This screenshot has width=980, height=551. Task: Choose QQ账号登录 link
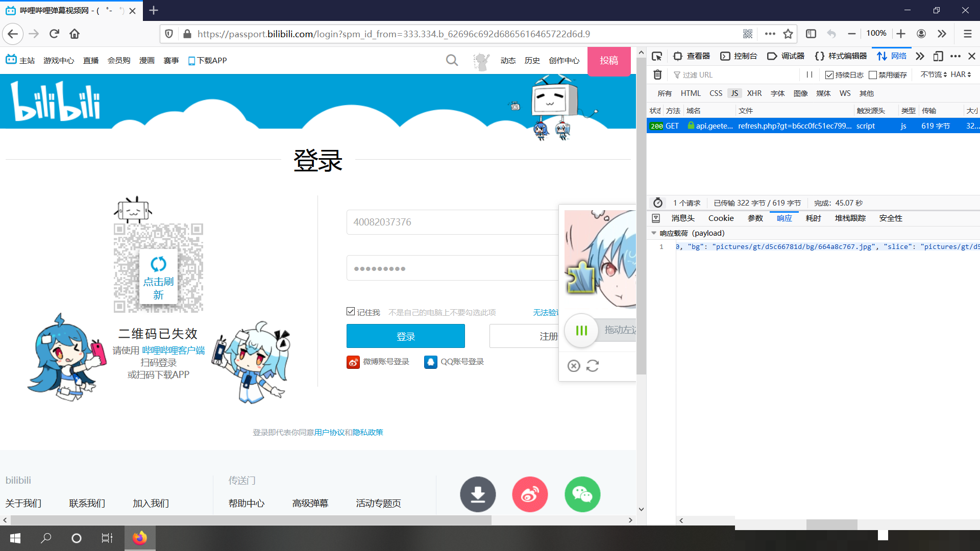click(x=454, y=362)
